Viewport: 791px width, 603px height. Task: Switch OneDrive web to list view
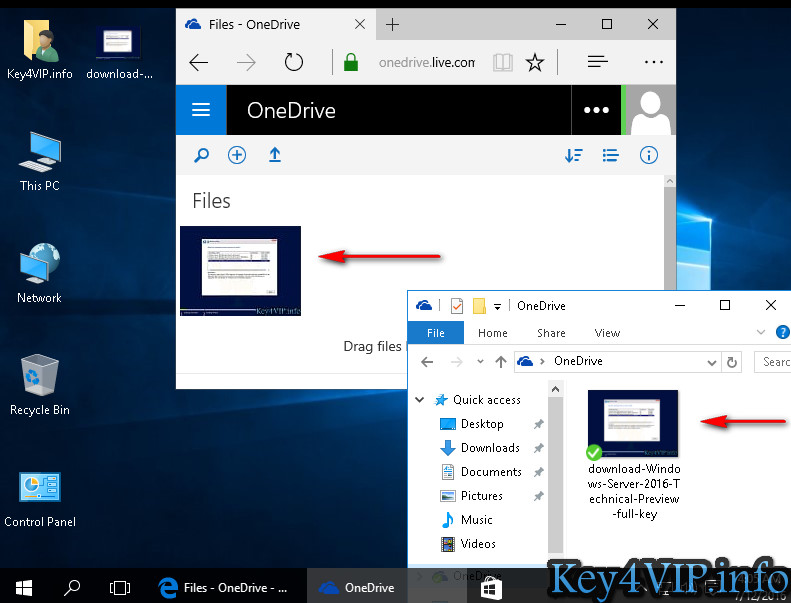point(610,155)
